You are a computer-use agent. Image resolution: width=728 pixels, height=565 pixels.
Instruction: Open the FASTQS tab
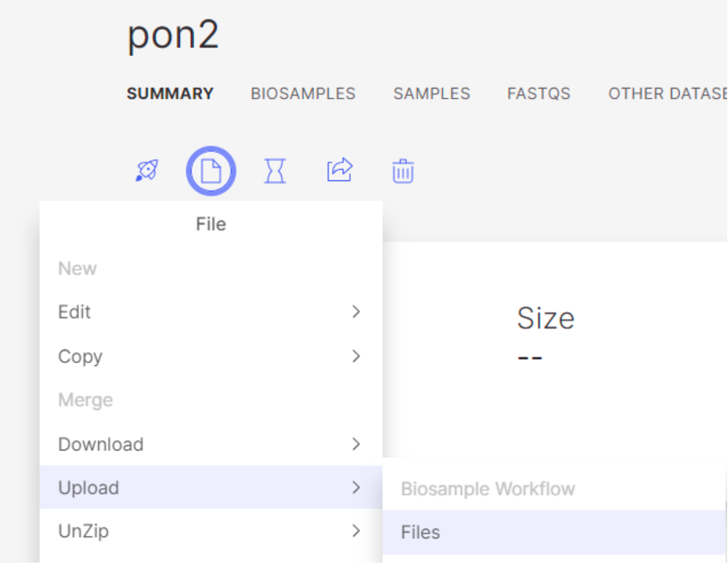[x=539, y=93]
